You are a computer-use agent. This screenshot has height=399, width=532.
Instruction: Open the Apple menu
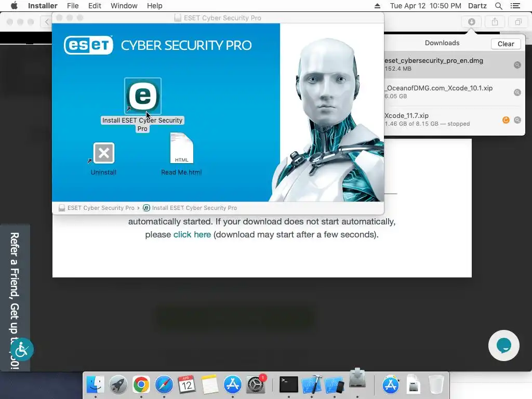coord(14,6)
